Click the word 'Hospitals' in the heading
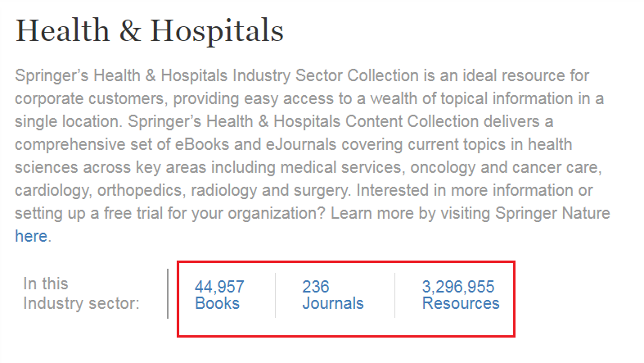 click(217, 31)
